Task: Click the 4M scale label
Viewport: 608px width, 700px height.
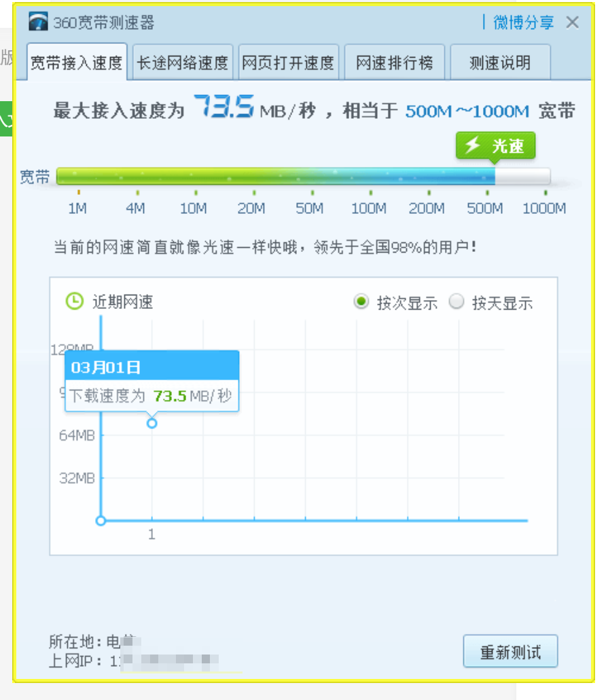Action: coord(135,208)
